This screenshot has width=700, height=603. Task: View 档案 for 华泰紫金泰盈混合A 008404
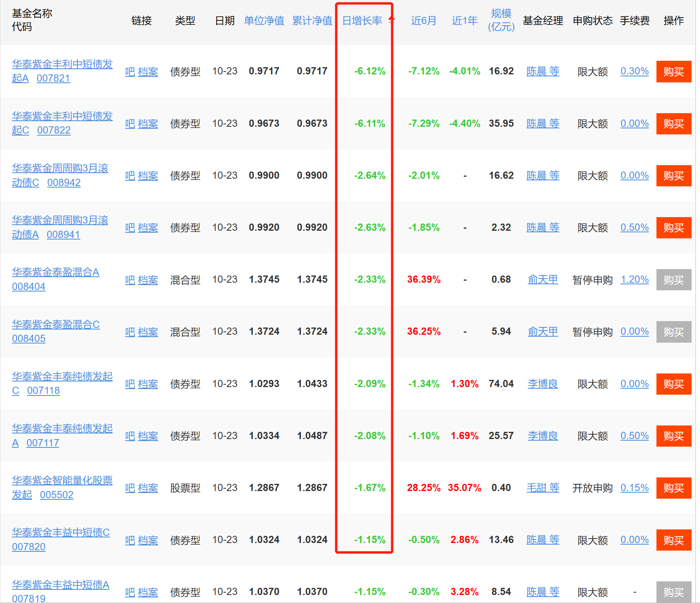(x=148, y=280)
